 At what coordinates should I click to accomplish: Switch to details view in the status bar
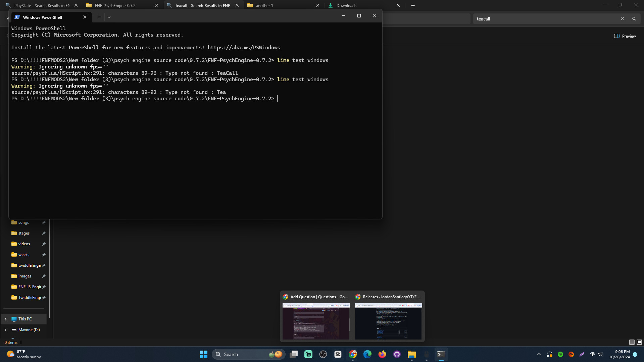pyautogui.click(x=632, y=342)
